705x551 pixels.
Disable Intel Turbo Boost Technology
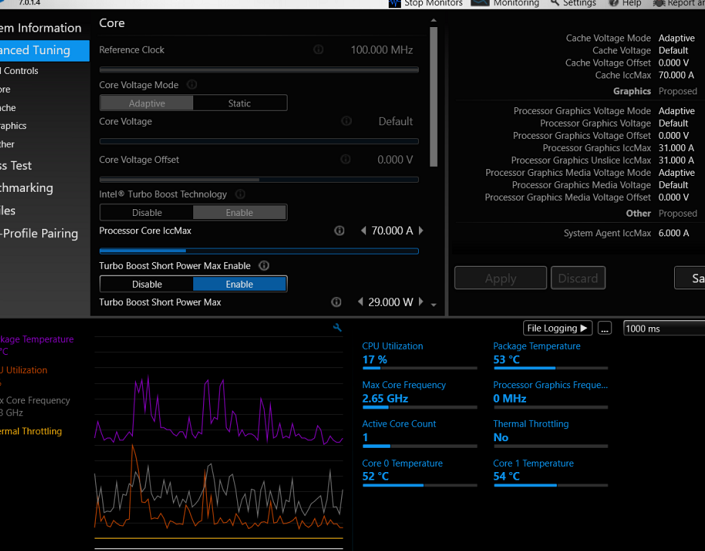(147, 212)
